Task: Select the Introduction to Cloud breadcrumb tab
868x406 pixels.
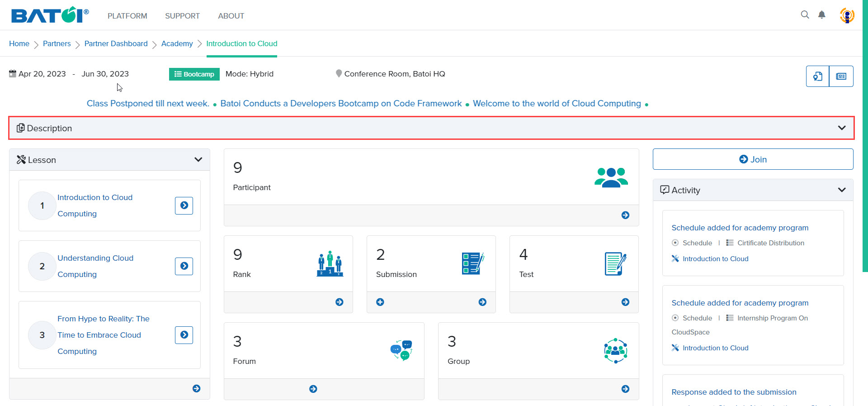Action: coord(242,43)
